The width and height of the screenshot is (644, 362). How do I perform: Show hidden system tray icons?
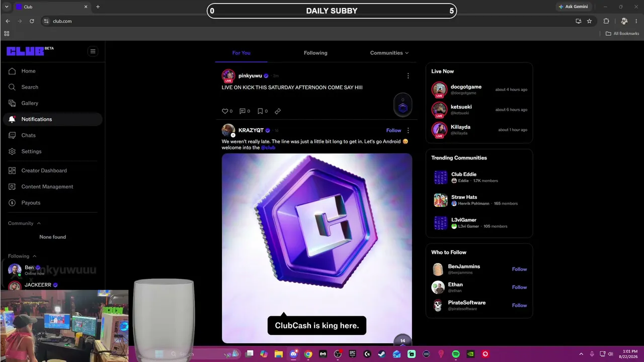click(581, 354)
